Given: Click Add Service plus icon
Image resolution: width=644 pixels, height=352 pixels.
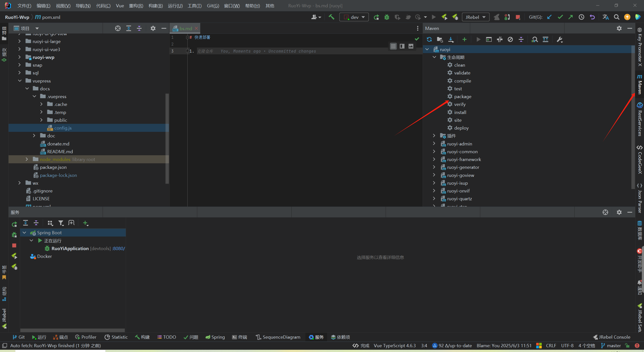Looking at the screenshot, I should pos(86,223).
